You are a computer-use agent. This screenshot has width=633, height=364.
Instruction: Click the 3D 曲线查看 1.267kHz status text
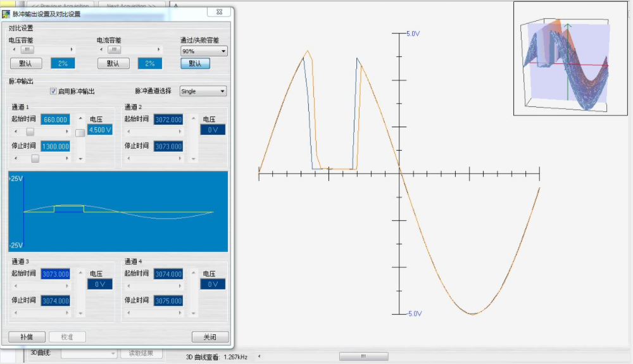pyautogui.click(x=216, y=357)
